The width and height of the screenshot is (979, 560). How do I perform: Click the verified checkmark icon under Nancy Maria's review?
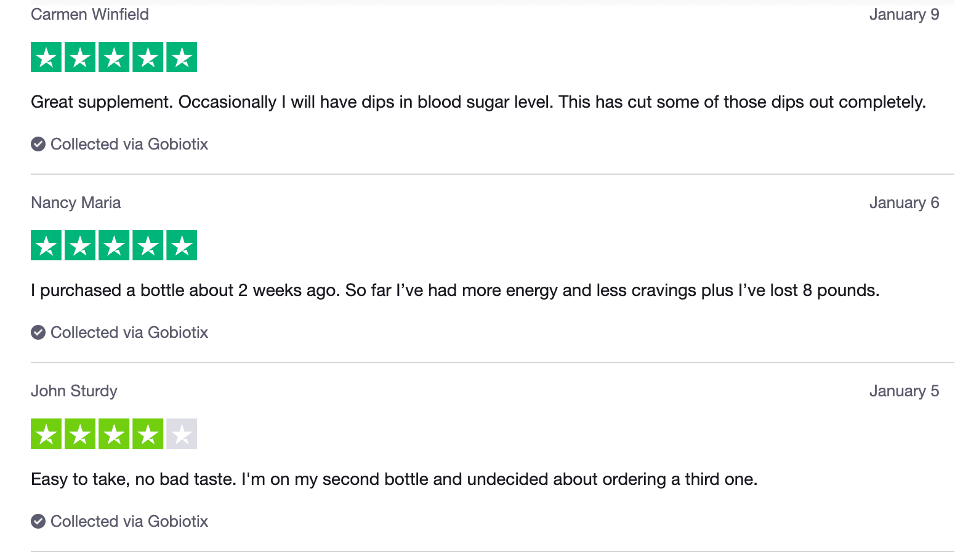click(x=38, y=332)
